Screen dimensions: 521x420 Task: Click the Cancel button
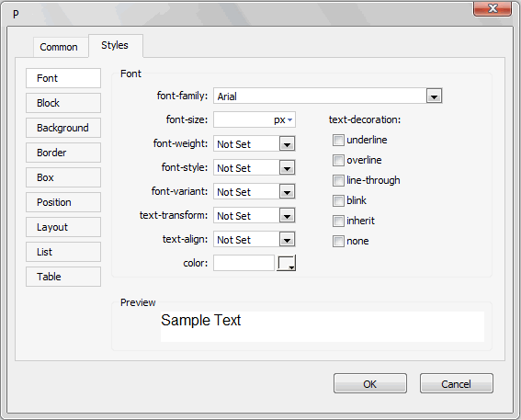click(x=456, y=383)
